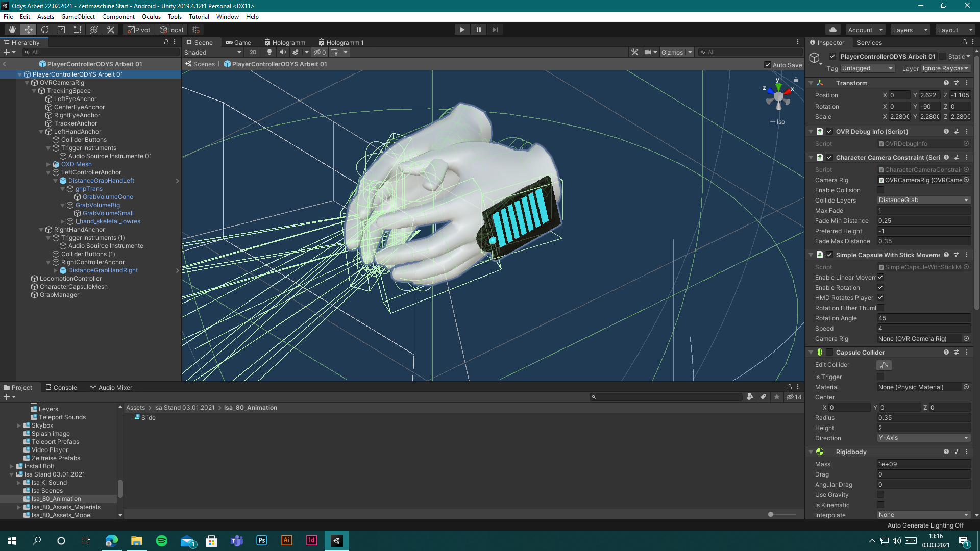Lock the Inspector panel
Viewport: 980px width, 551px height.
tap(964, 42)
